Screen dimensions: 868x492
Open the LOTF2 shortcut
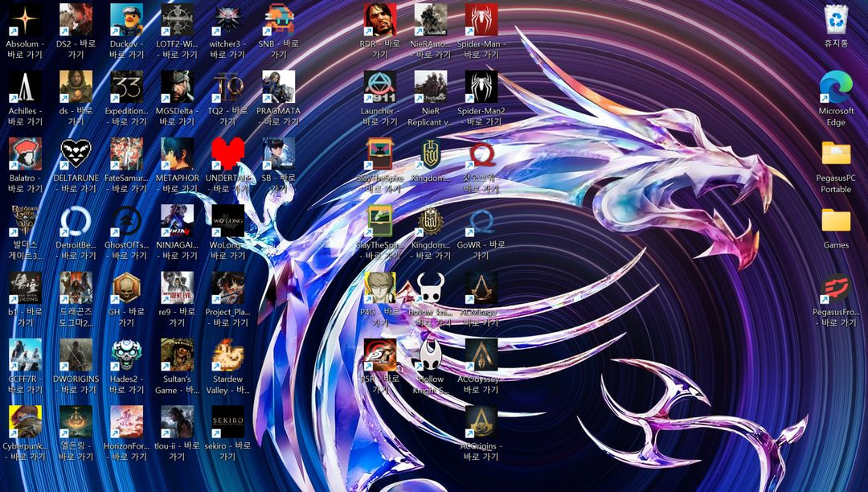[177, 20]
